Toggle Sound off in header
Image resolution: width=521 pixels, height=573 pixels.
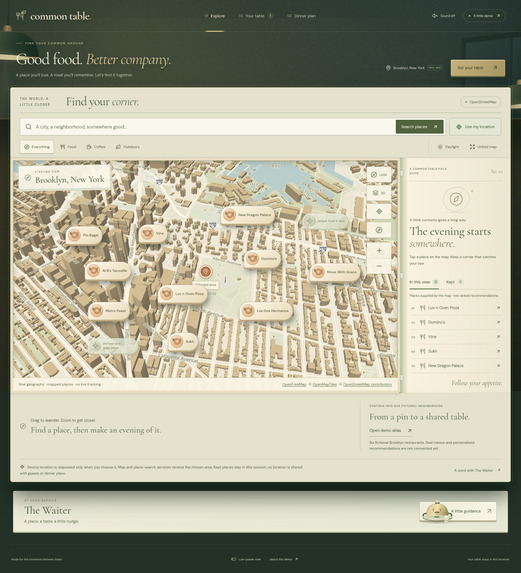444,16
